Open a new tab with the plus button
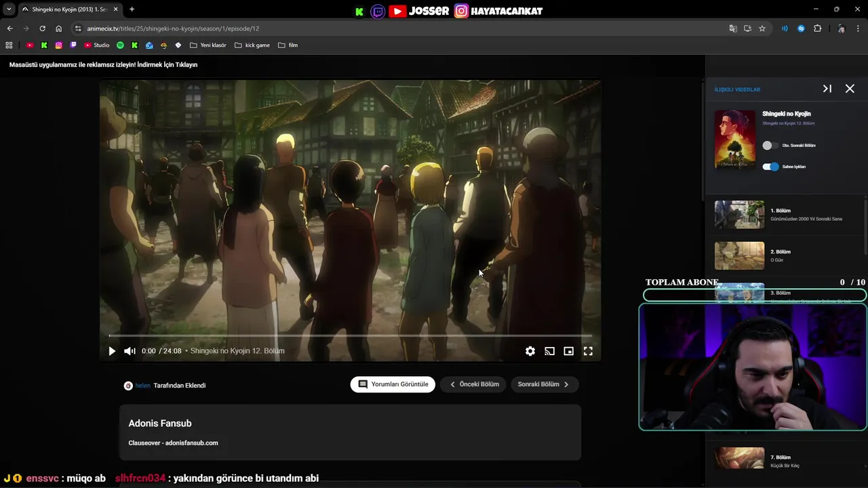868x488 pixels. (132, 9)
